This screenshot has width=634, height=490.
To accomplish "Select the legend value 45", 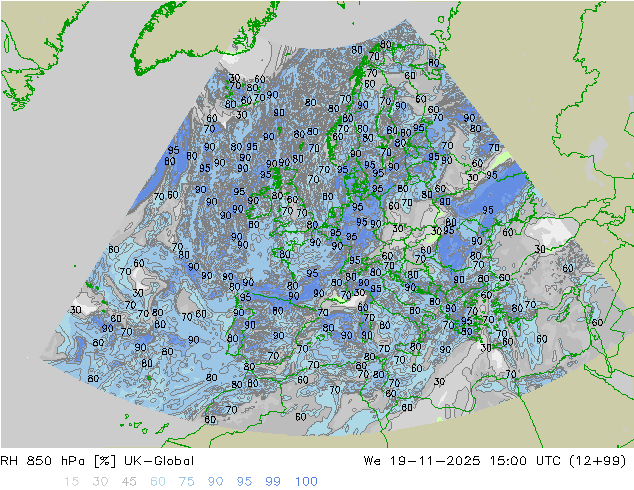I will pos(129,482).
